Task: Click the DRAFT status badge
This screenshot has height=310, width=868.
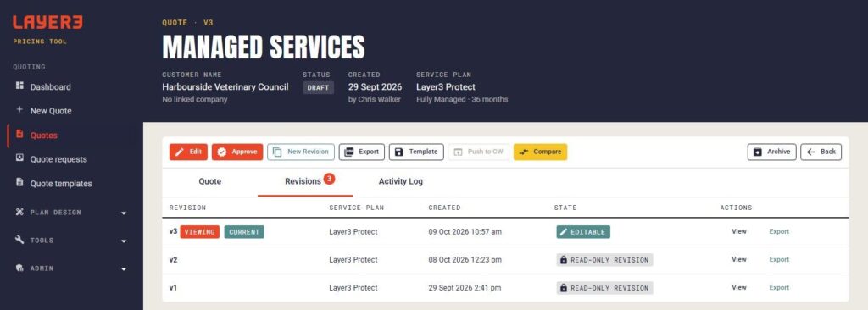Action: tap(319, 87)
